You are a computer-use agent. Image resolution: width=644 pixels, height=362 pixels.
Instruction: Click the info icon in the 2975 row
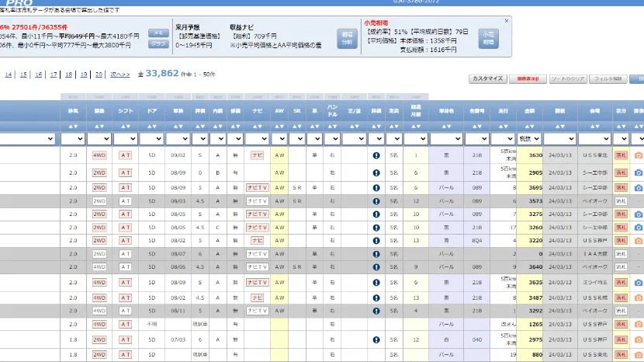[376, 339]
